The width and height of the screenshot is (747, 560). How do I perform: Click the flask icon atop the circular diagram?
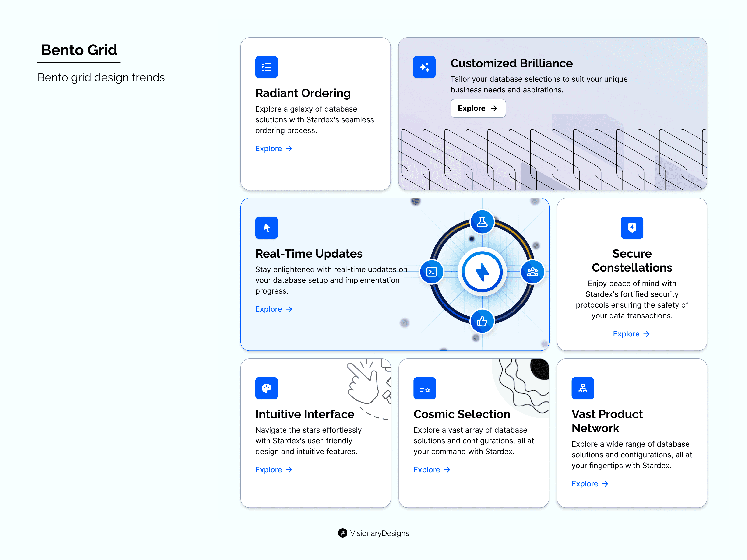point(482,222)
